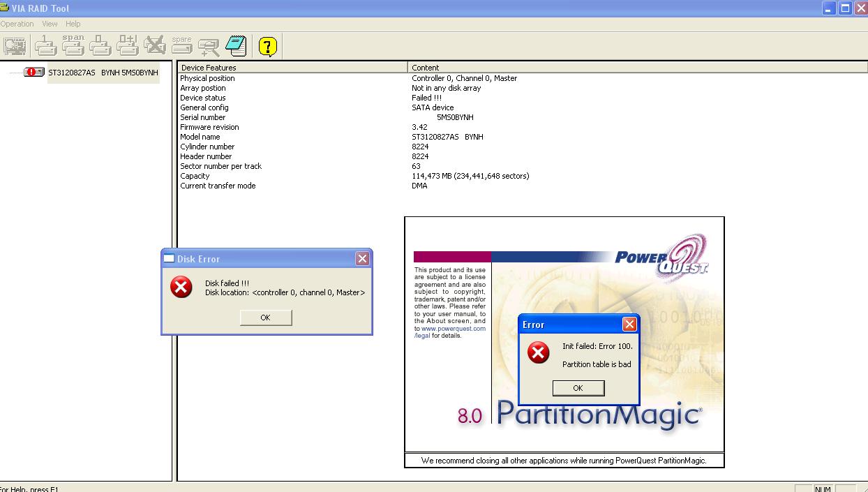Close the PartitionMagic Error dialog
868x492 pixels.
point(629,325)
